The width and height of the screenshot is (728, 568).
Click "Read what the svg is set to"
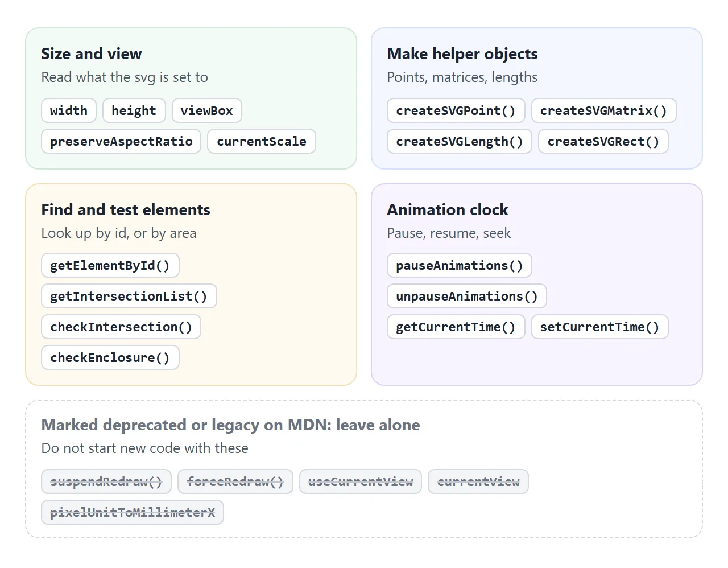point(125,77)
